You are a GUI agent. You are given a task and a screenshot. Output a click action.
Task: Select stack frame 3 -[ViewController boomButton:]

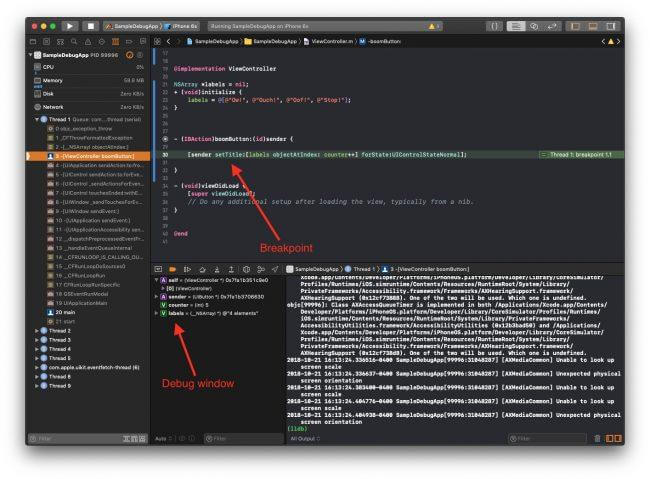[88, 156]
